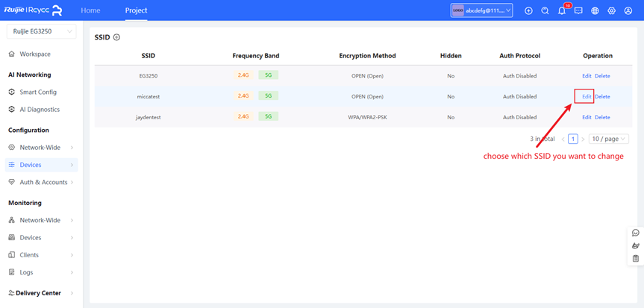Click Edit for the EG3250 SSID

coord(587,76)
